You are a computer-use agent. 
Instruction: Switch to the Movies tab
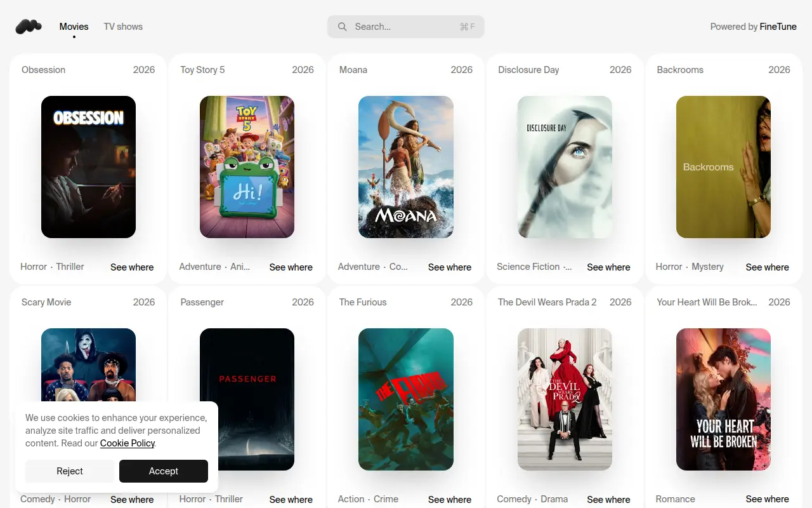[x=74, y=27]
